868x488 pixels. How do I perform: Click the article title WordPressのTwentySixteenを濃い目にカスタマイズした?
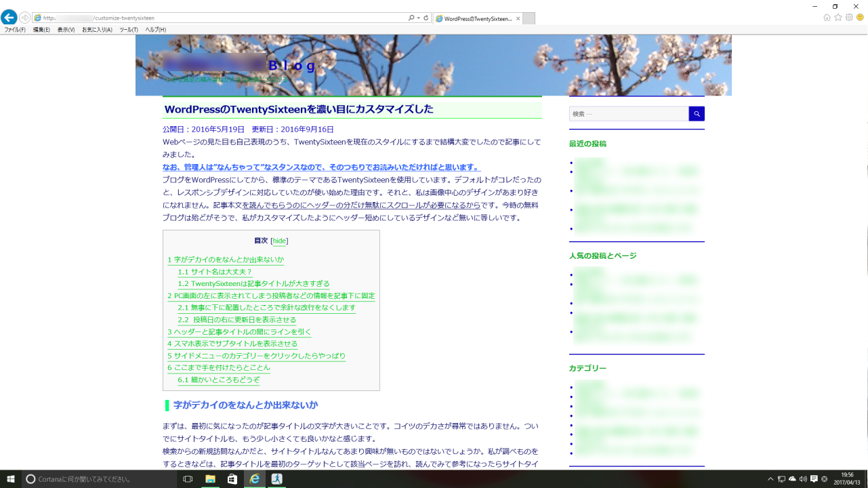(299, 109)
